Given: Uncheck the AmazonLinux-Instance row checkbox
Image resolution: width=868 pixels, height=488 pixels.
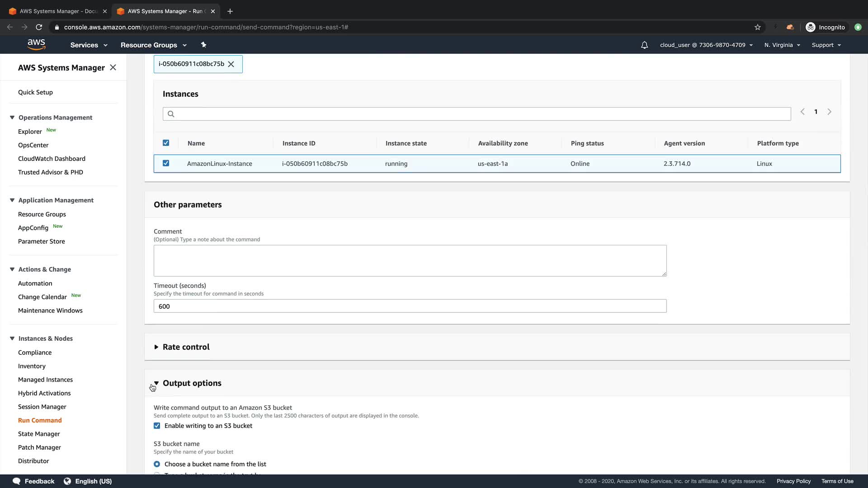Looking at the screenshot, I should (x=166, y=163).
